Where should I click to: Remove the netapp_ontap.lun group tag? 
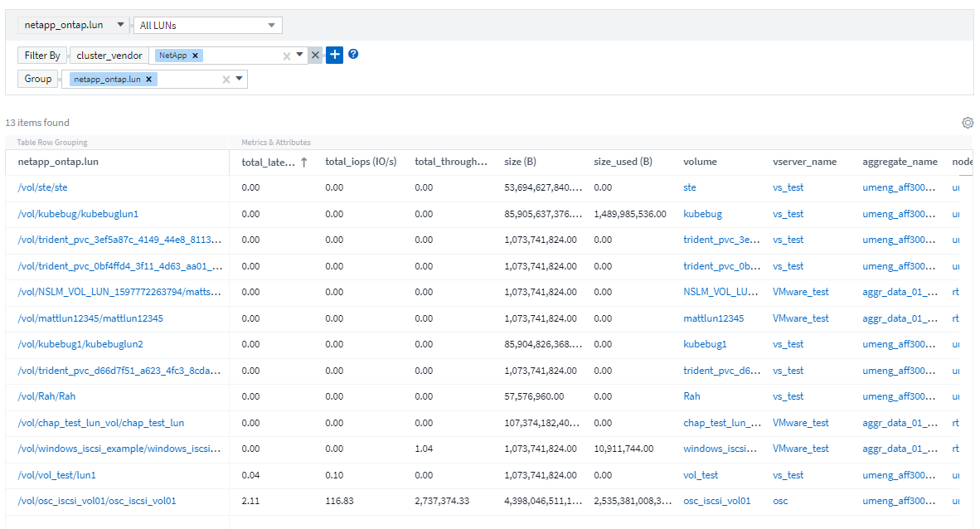(x=148, y=80)
